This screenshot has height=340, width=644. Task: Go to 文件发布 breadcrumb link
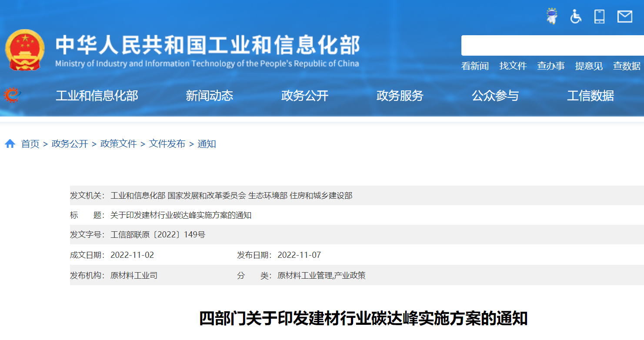[x=167, y=144]
